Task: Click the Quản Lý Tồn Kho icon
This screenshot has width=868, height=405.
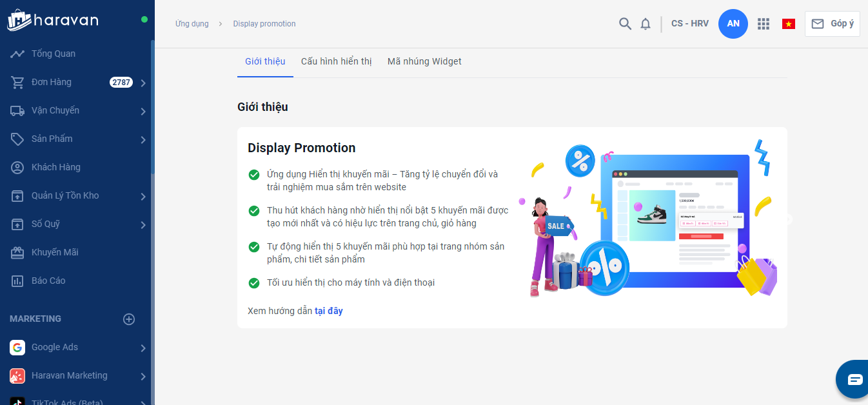Action: [x=17, y=195]
